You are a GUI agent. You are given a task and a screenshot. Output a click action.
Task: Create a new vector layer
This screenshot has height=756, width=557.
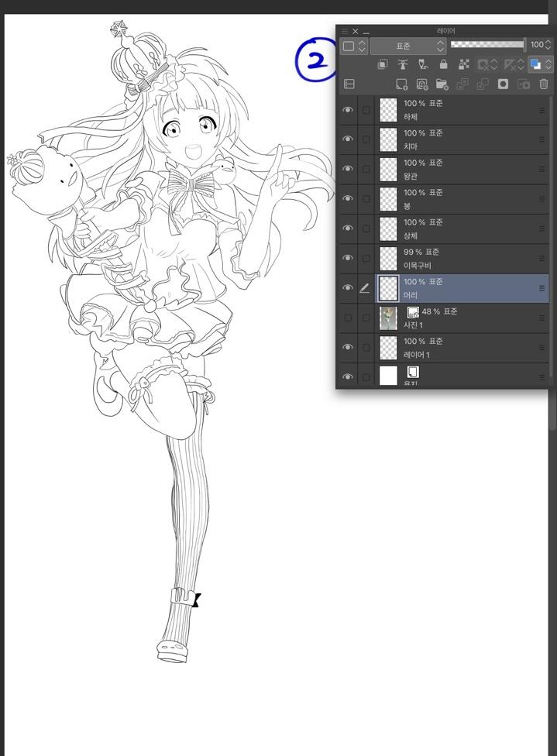click(422, 84)
